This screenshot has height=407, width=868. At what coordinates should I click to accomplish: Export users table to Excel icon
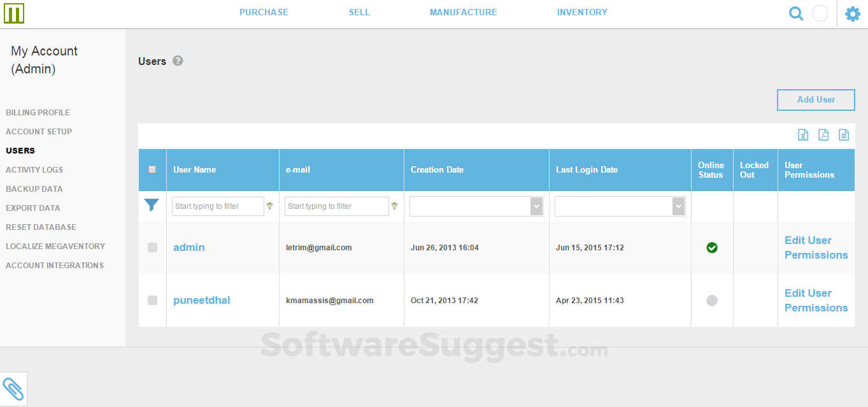pos(803,135)
